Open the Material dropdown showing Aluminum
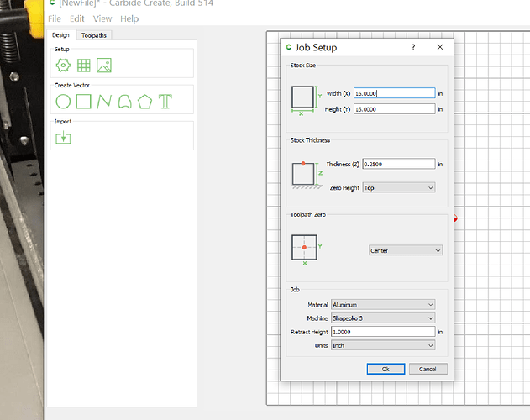This screenshot has height=420, width=530. [383, 305]
